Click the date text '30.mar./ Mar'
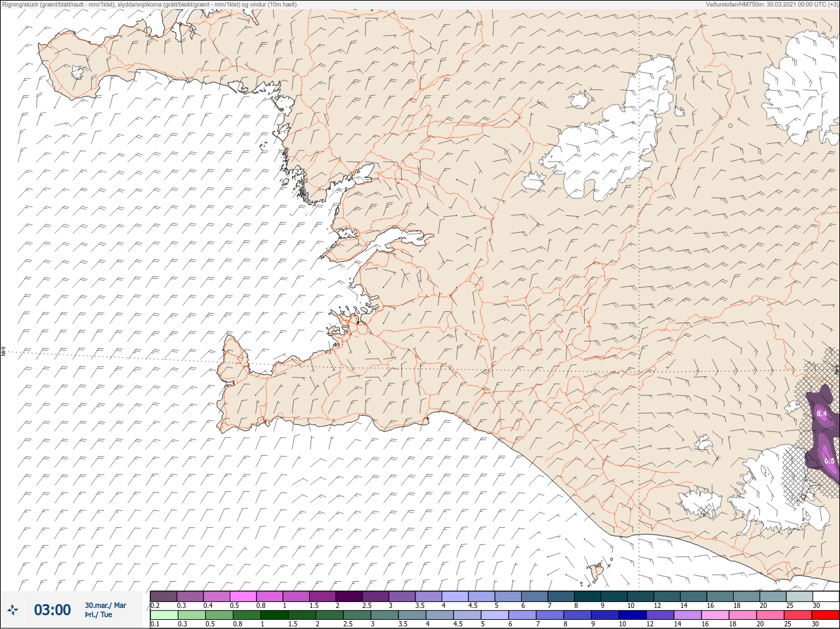The width and height of the screenshot is (840, 629). tap(106, 605)
